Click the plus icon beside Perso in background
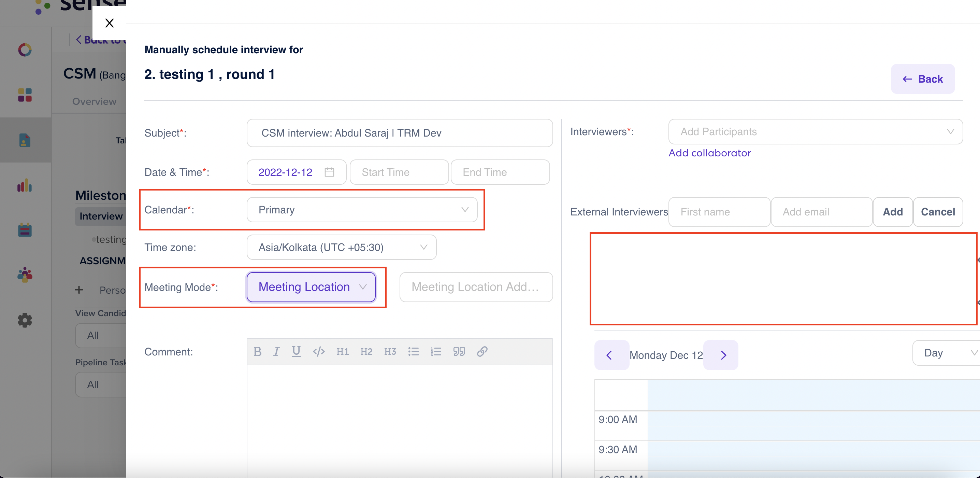980x478 pixels. (x=79, y=290)
